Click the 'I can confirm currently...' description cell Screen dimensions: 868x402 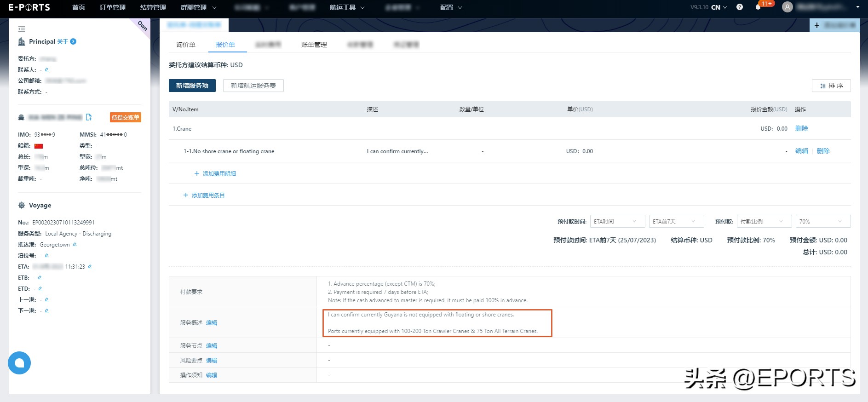pos(397,151)
